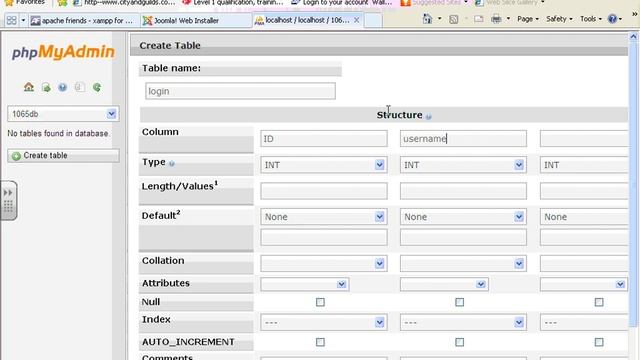Open Attributes dropdown for ID column
Viewport: 640px width, 360px height.
click(x=304, y=284)
